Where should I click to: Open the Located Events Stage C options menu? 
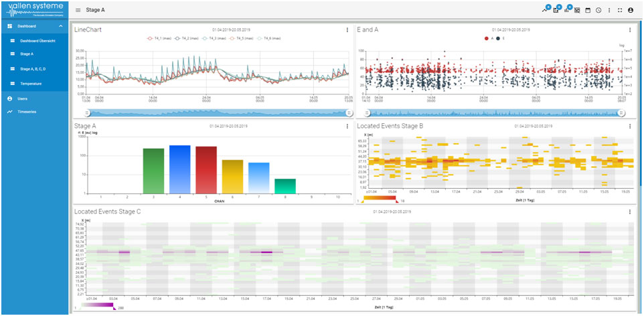click(630, 212)
